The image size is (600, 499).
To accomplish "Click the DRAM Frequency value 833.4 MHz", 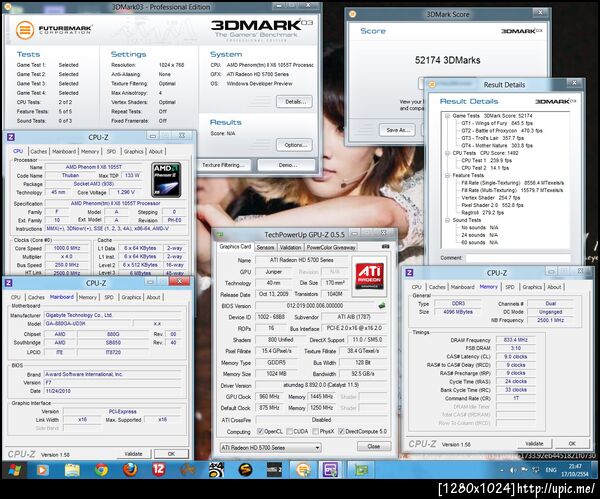I will (x=516, y=340).
